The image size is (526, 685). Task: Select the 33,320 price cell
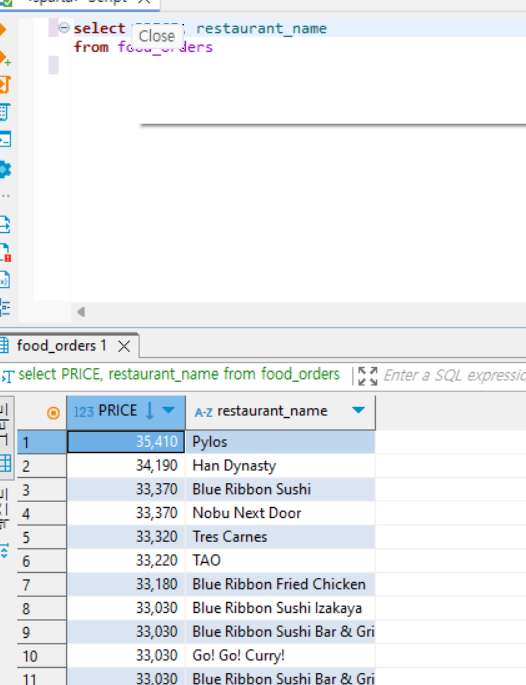coord(126,537)
